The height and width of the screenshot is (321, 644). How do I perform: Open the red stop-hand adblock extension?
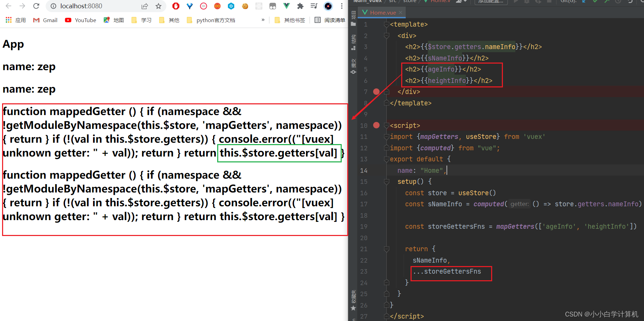(176, 6)
